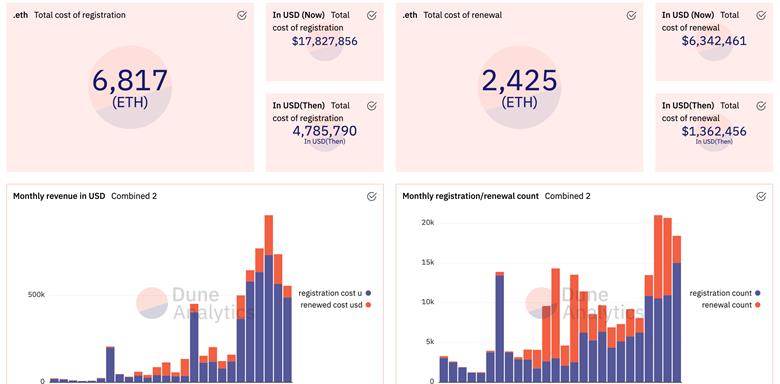Open 'In USD (Now) Total cost of renewal' title
The height and width of the screenshot is (384, 780).
[700, 21]
